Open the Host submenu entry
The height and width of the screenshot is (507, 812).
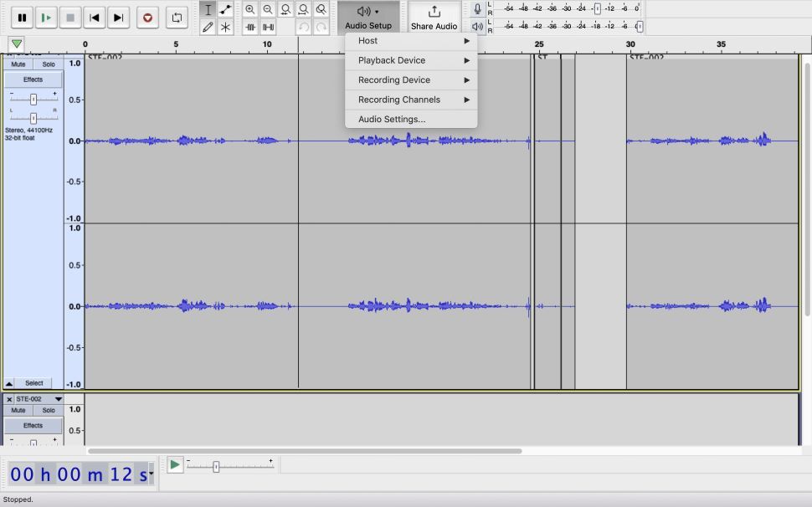click(x=367, y=40)
